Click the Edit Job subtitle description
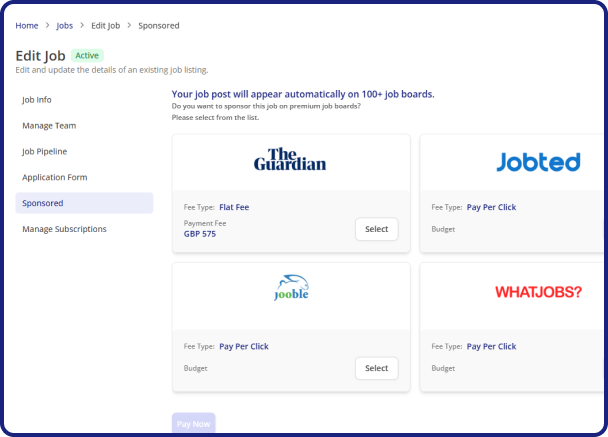 click(112, 70)
